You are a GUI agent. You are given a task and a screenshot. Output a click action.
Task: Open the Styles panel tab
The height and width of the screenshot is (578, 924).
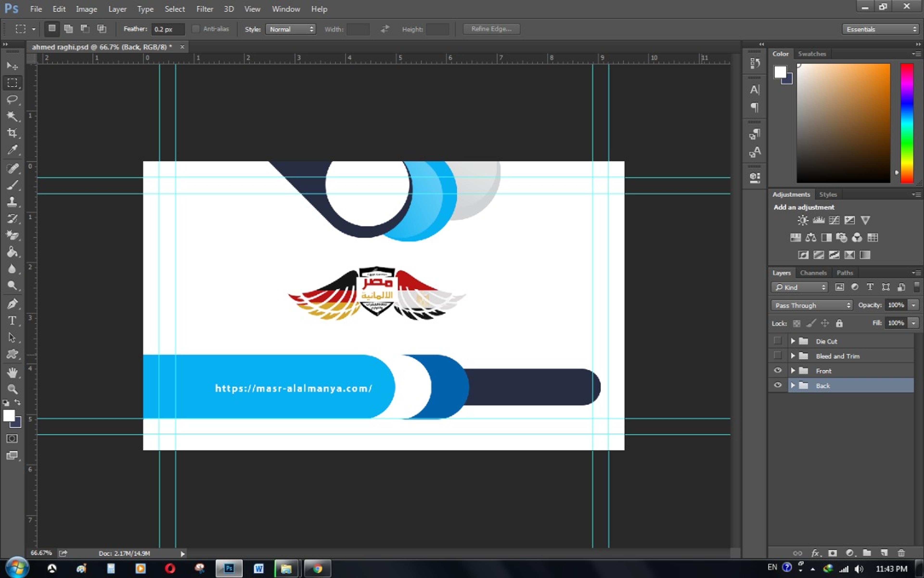[828, 194]
